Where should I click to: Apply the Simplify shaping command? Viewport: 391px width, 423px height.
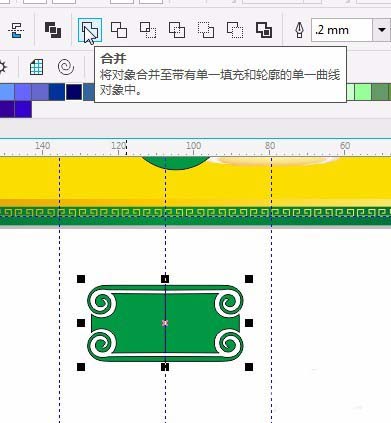point(177,30)
